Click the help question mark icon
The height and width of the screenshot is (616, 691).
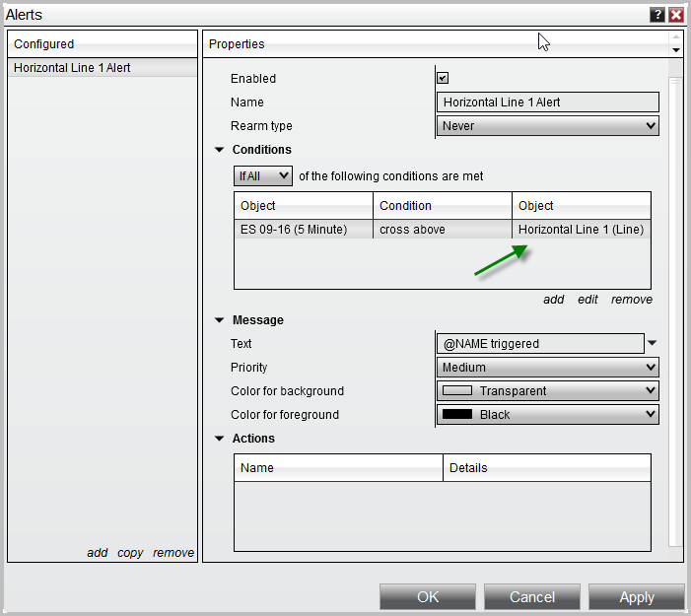point(656,15)
